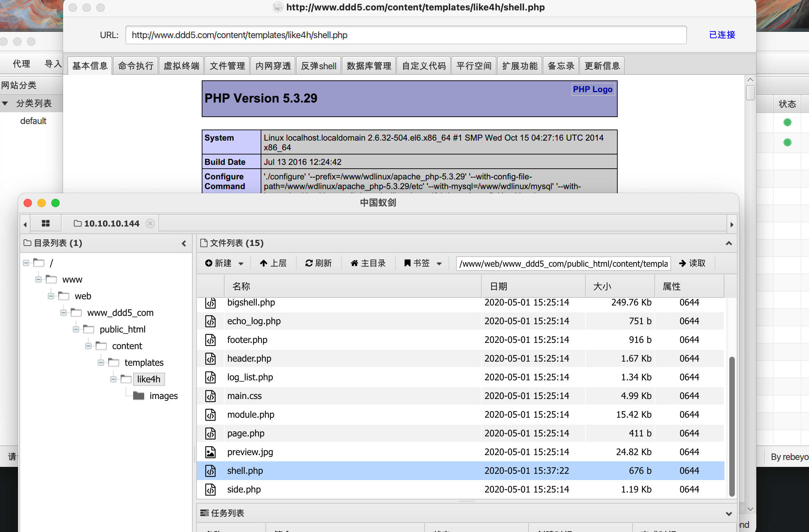Click the shell.php file icon
This screenshot has height=532, width=809.
tap(210, 471)
